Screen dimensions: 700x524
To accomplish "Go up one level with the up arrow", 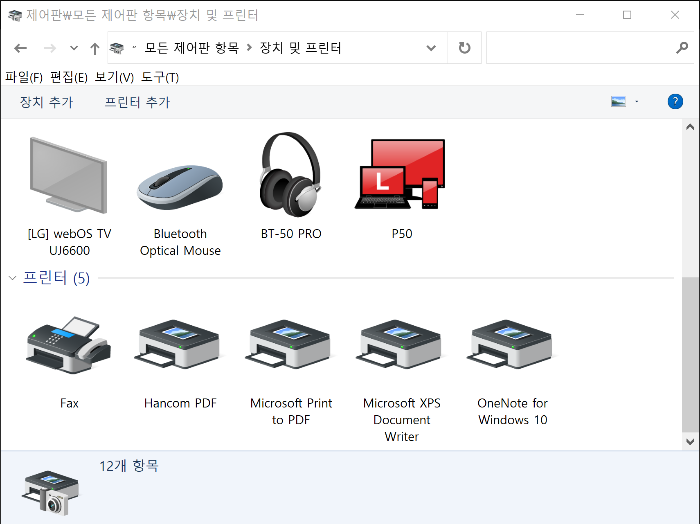I will pyautogui.click(x=94, y=48).
